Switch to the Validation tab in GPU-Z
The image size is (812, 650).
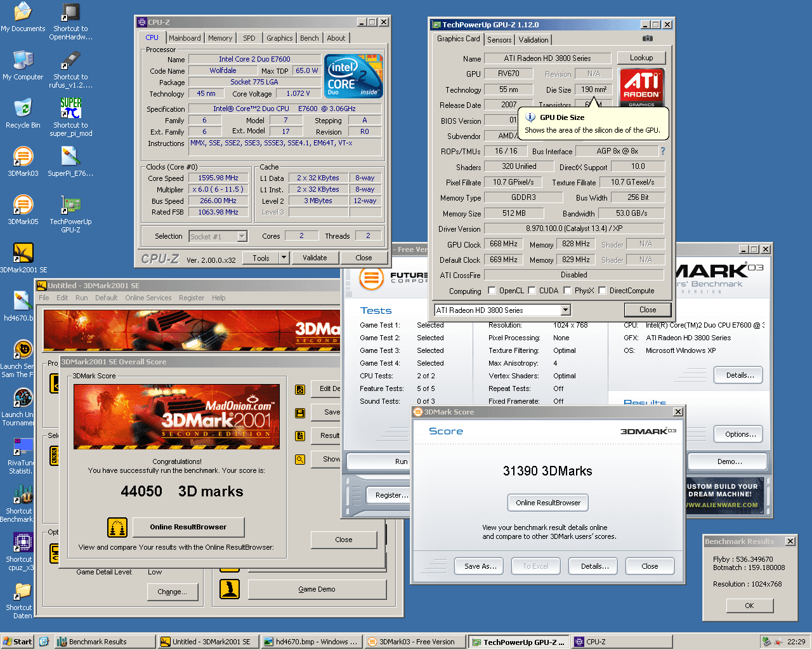pos(534,39)
